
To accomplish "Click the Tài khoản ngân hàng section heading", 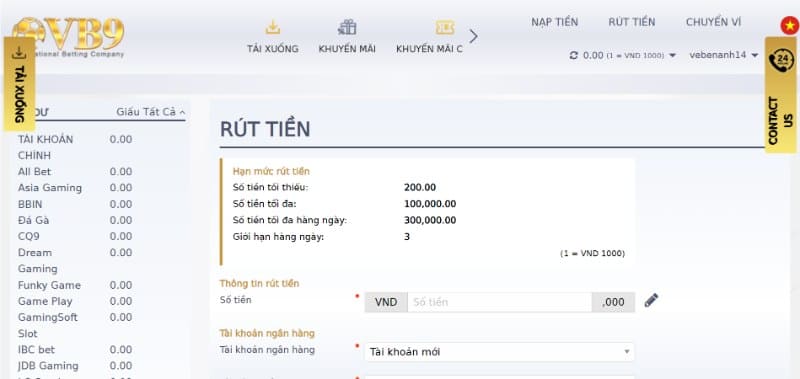I will (x=267, y=334).
